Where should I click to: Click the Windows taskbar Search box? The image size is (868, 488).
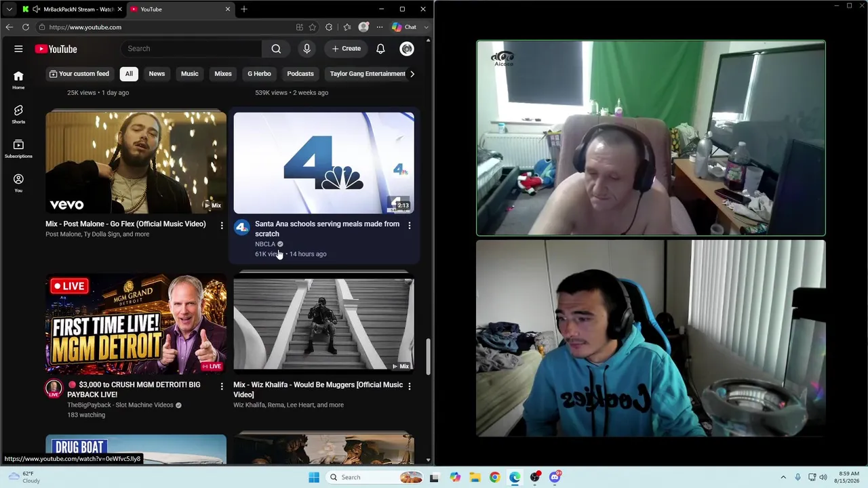click(374, 477)
